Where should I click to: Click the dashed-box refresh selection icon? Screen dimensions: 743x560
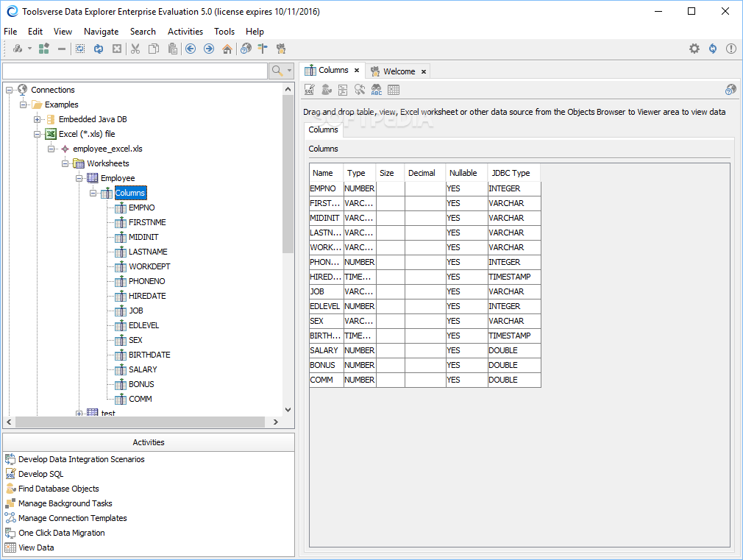(x=80, y=49)
